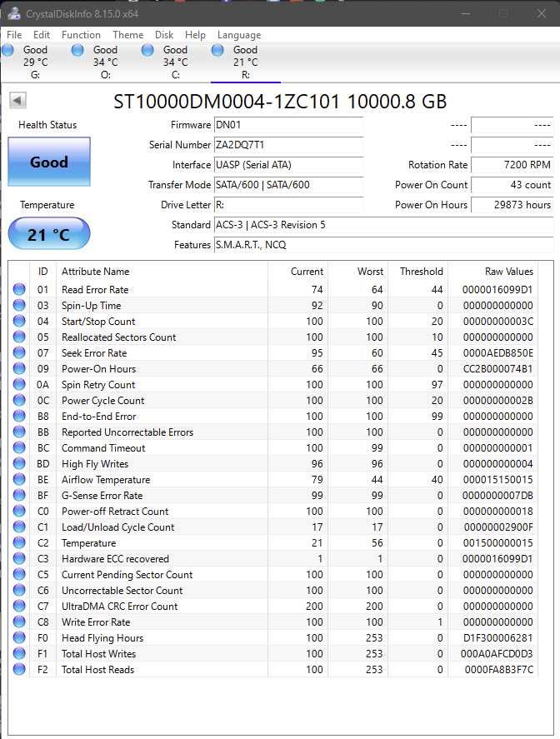Switch to disk O: tab
This screenshot has height=739, width=560.
coord(105,62)
